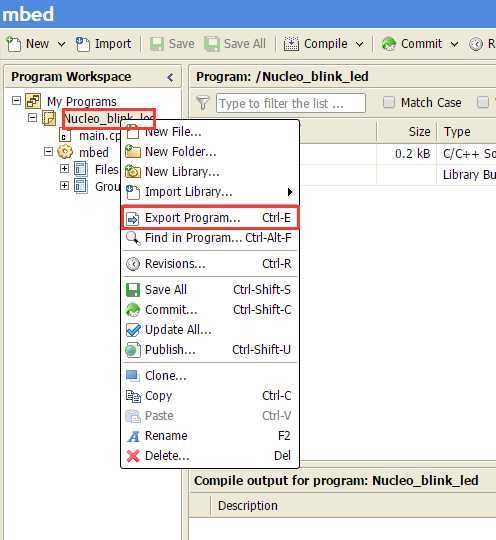Click the Update All checkmark icon
The width and height of the screenshot is (496, 540).
[x=133, y=330]
